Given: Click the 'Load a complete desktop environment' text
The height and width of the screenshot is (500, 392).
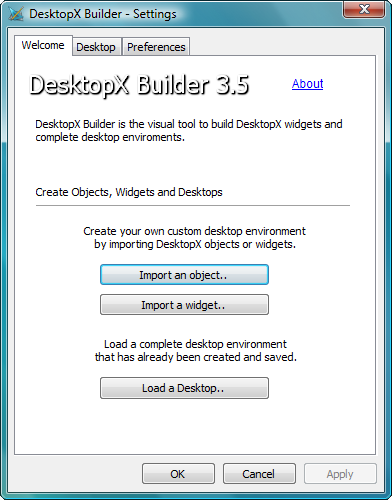Looking at the screenshot, I should click(196, 351).
